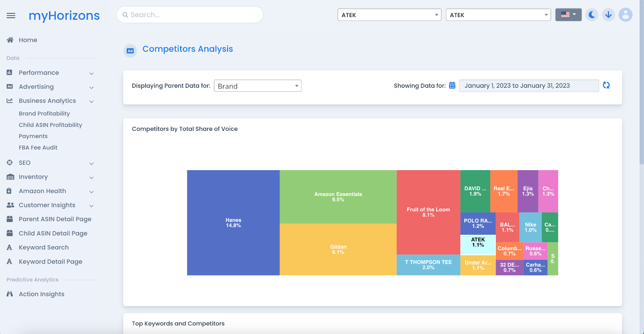Open the US flag country dropdown
The image size is (644, 334).
(568, 14)
